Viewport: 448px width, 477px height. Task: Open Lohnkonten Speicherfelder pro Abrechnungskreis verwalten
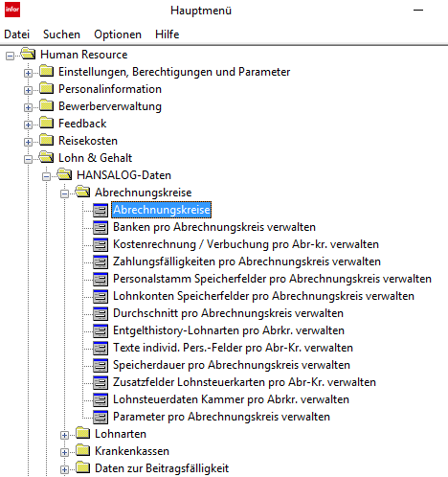coord(263,296)
